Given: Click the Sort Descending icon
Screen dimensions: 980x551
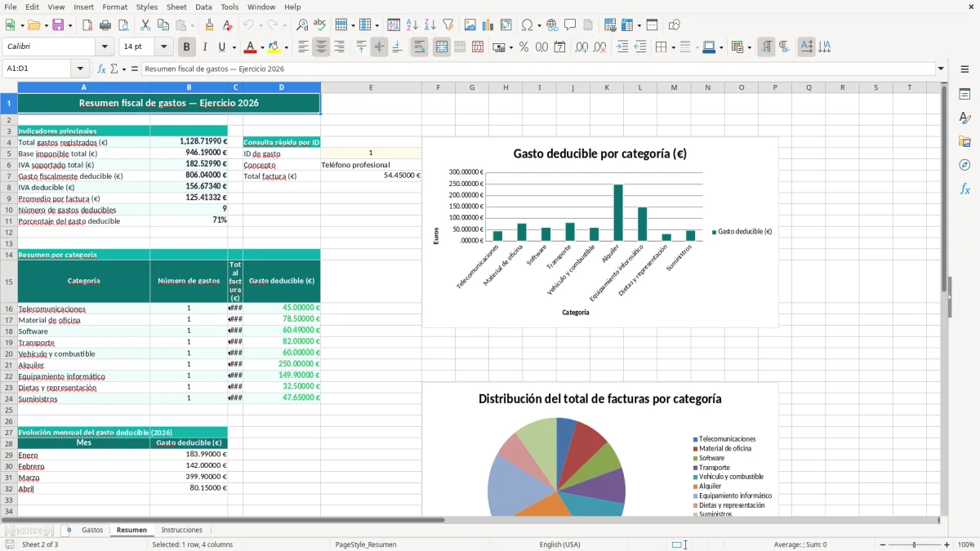Looking at the screenshot, I should [430, 25].
